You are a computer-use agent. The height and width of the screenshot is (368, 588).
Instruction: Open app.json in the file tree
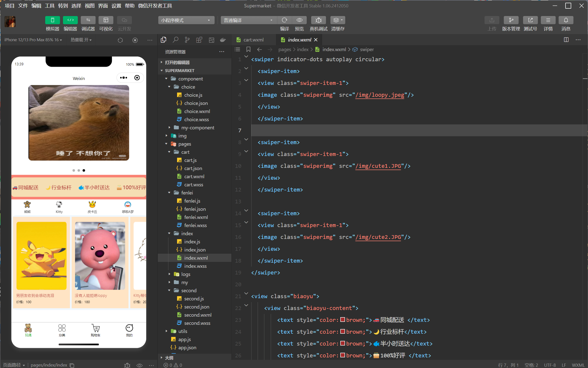coord(187,348)
